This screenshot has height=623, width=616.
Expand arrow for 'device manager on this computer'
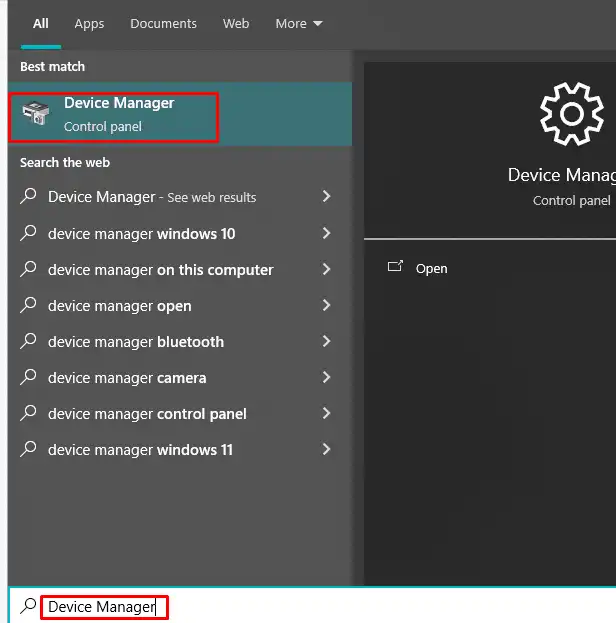(x=326, y=269)
